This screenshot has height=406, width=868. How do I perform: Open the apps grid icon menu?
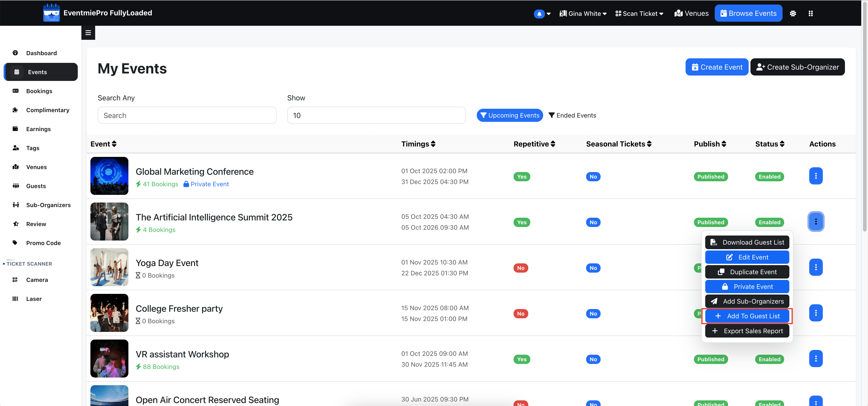click(810, 14)
